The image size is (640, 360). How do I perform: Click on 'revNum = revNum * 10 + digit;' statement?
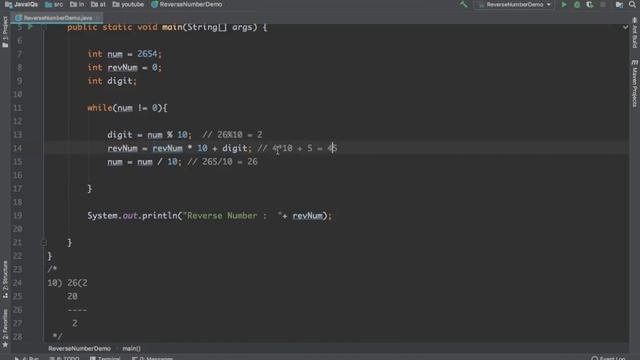tap(180, 148)
